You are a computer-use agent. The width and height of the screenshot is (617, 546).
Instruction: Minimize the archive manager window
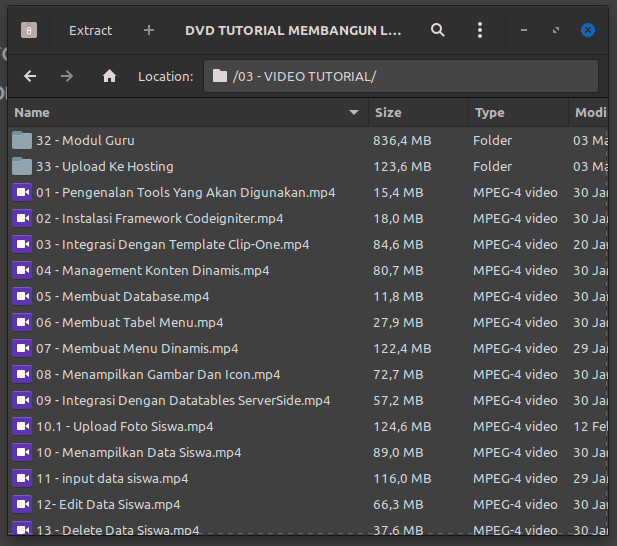coord(525,30)
